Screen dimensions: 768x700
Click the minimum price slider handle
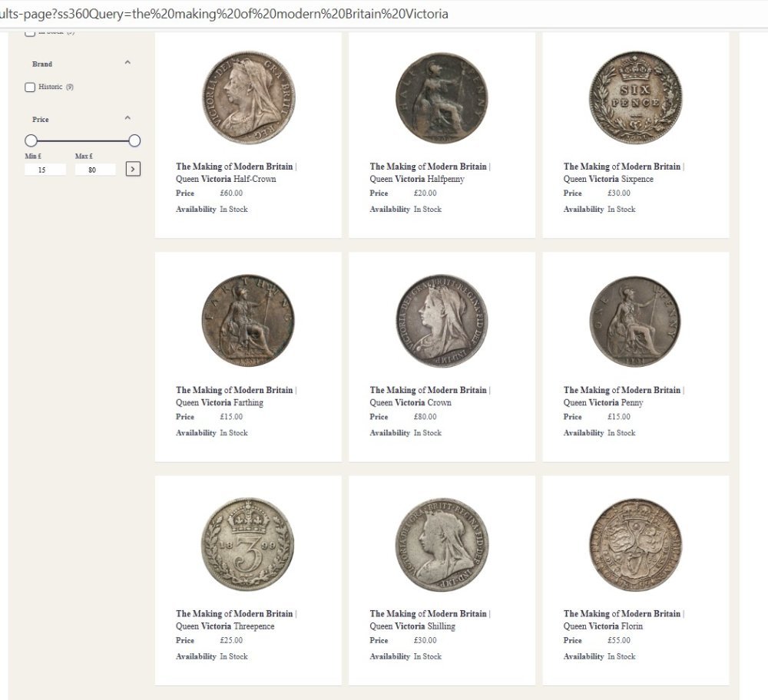pos(31,140)
